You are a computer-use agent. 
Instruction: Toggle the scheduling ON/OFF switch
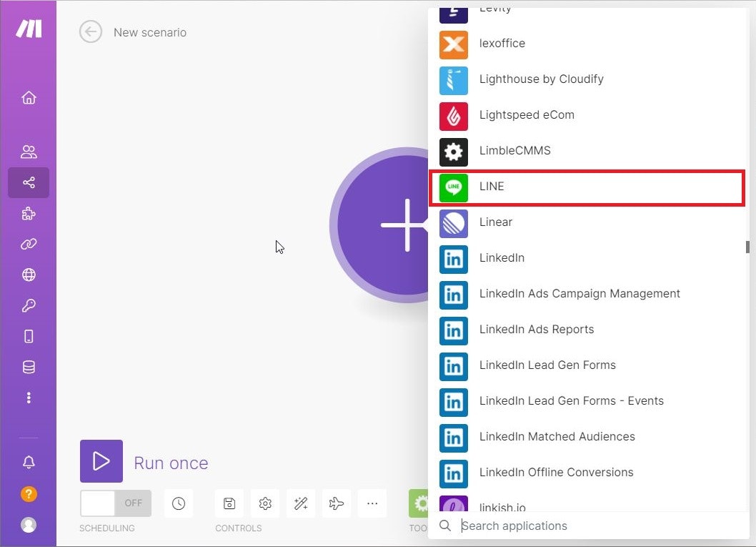(x=116, y=503)
